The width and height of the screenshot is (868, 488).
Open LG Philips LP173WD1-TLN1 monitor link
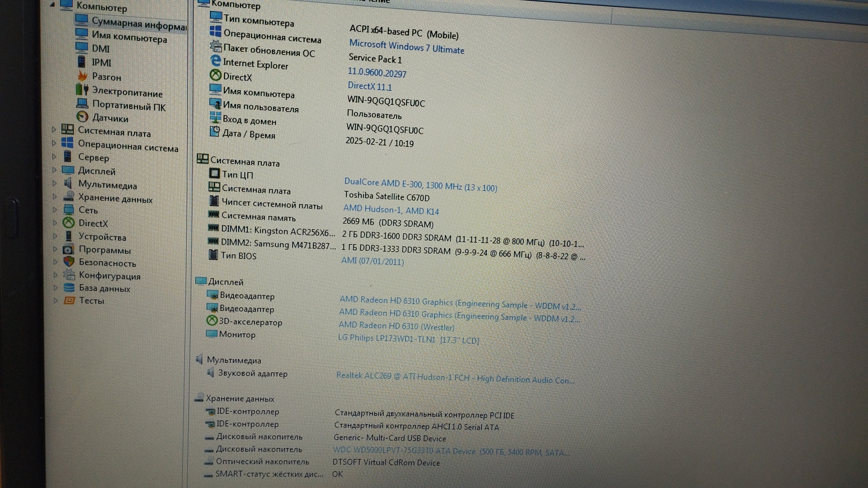(x=408, y=339)
